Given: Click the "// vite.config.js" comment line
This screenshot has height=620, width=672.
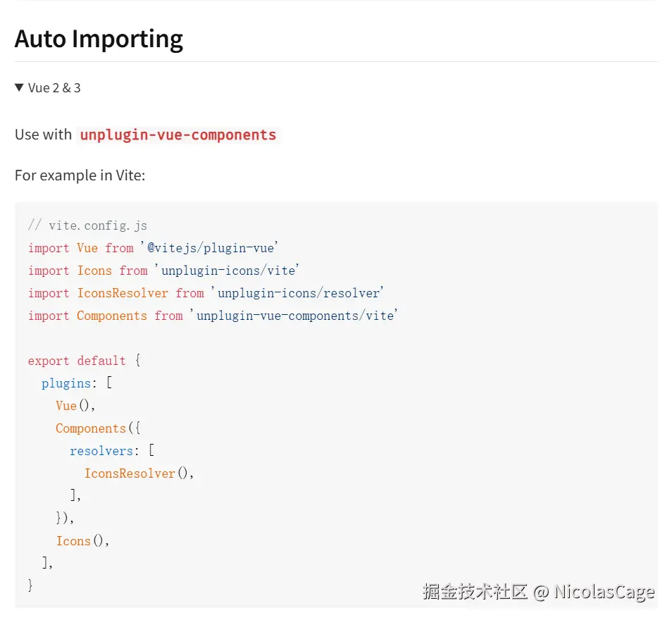Looking at the screenshot, I should pyautogui.click(x=87, y=225).
